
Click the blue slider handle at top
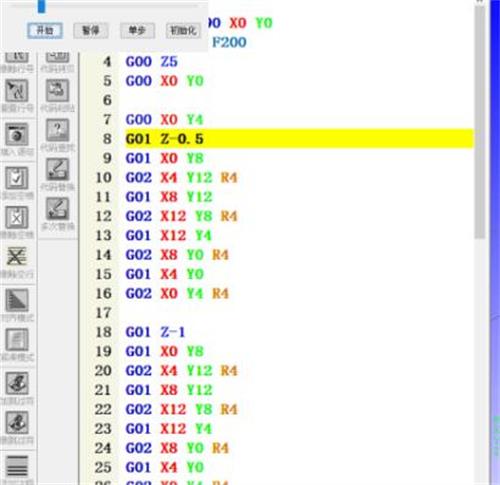point(41,7)
